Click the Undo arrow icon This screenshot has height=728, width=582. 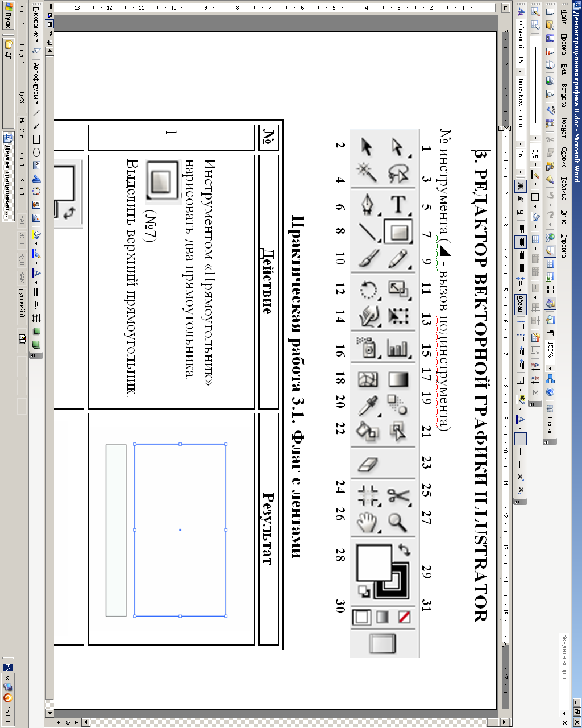tap(550, 195)
